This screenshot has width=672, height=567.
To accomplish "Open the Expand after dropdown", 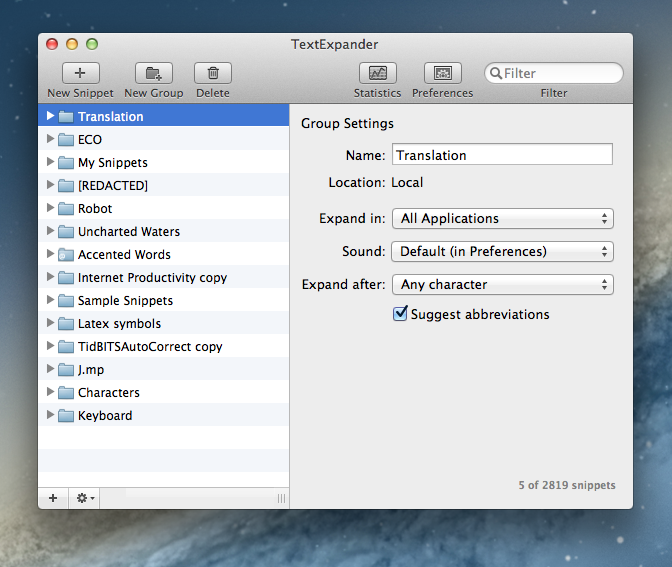I will click(x=503, y=285).
